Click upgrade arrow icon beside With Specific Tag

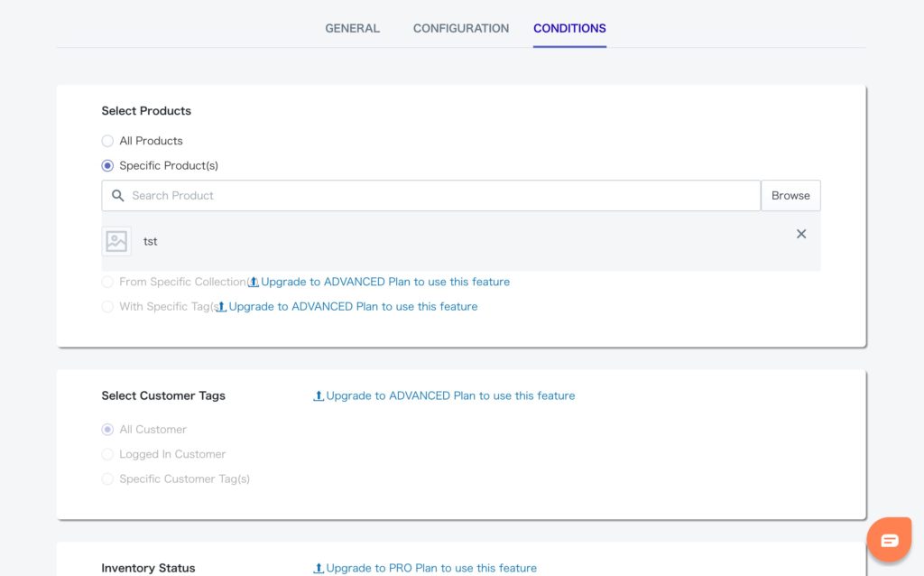coord(221,307)
